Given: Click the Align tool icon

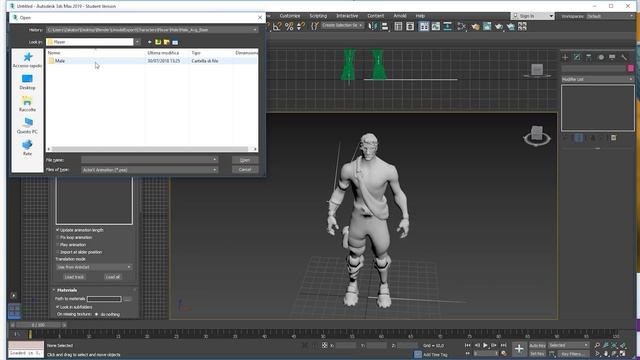Looking at the screenshot, I should 384,27.
